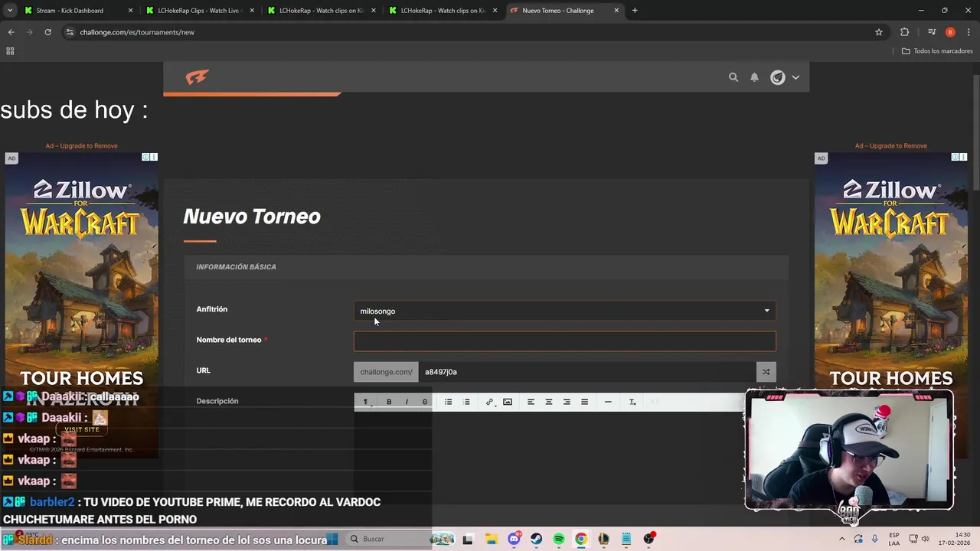Open League of Legends from taskbar
Screen dimensions: 980x551
pos(603,539)
